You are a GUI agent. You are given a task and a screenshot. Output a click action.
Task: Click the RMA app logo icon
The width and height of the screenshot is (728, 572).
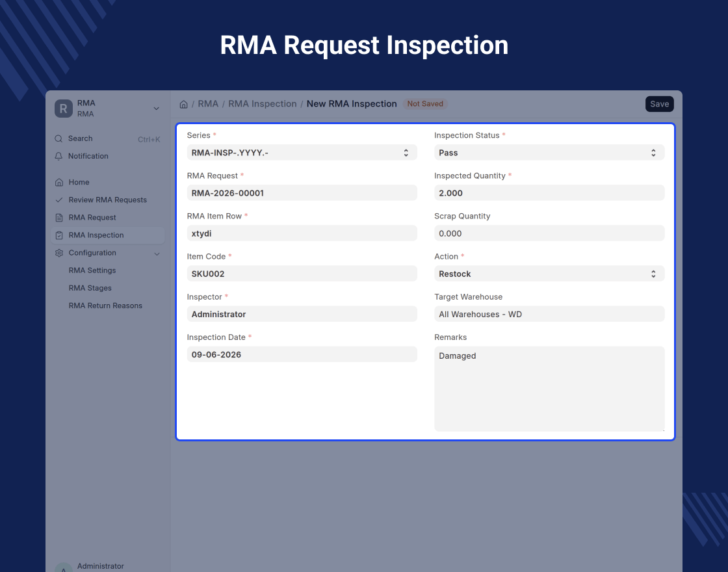click(64, 109)
